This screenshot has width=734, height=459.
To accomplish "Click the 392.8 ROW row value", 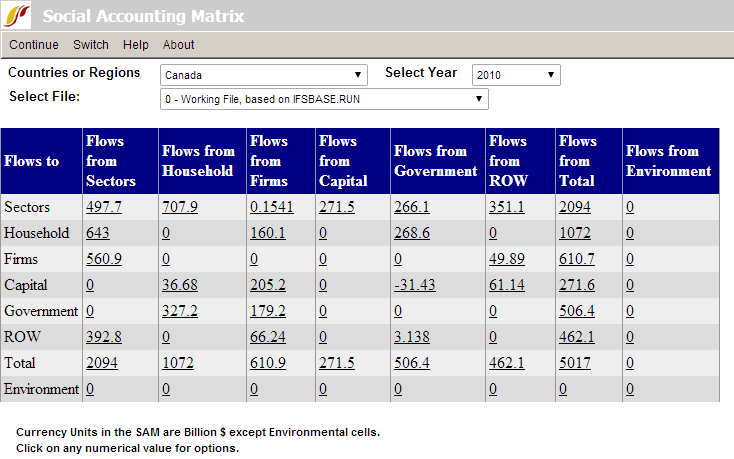I will pyautogui.click(x=104, y=337).
